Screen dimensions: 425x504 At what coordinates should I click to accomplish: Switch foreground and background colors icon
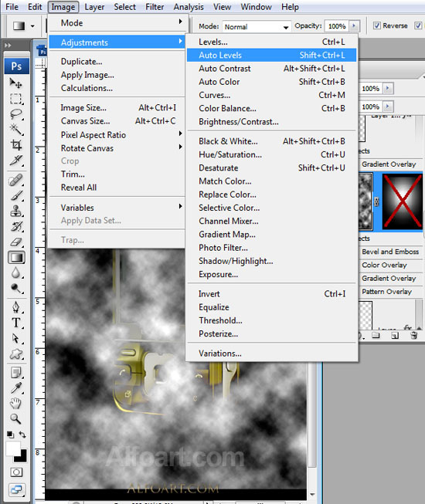tap(22, 435)
